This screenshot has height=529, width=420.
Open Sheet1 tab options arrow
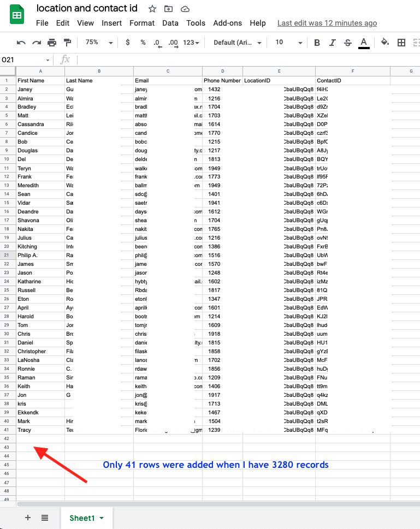point(102,518)
